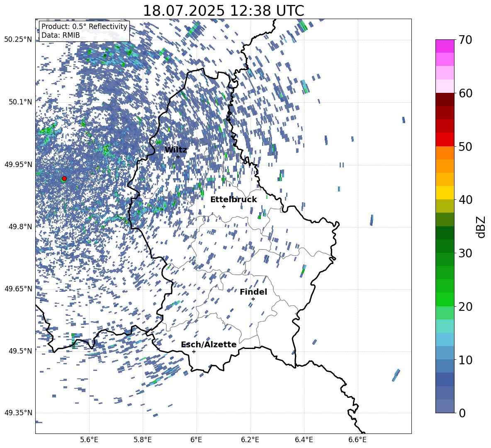Click the Data: RMIB label

[61, 35]
